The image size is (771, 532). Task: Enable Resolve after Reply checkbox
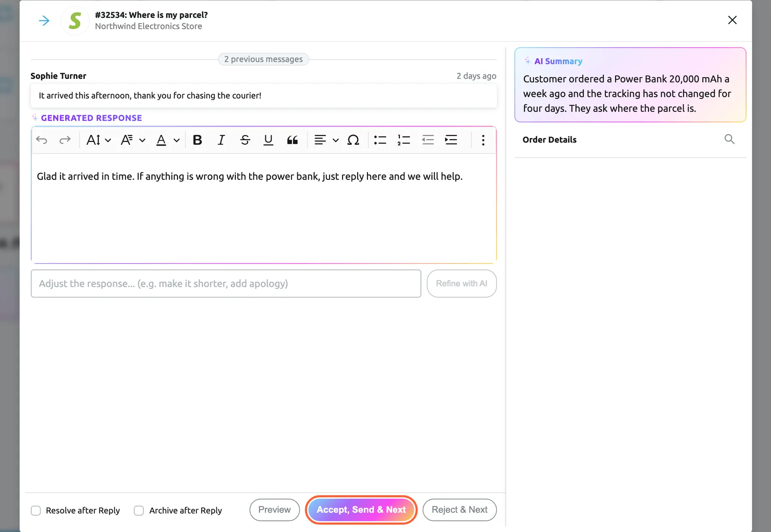click(x=36, y=511)
